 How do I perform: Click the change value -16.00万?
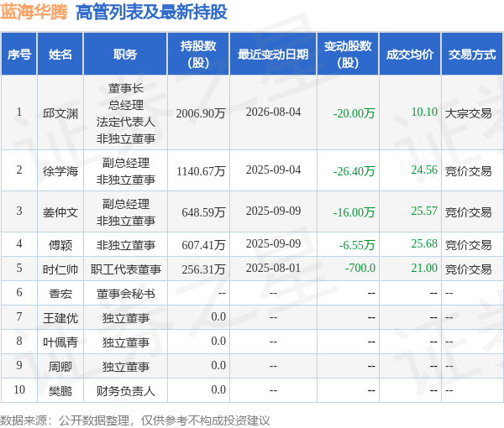pos(354,212)
